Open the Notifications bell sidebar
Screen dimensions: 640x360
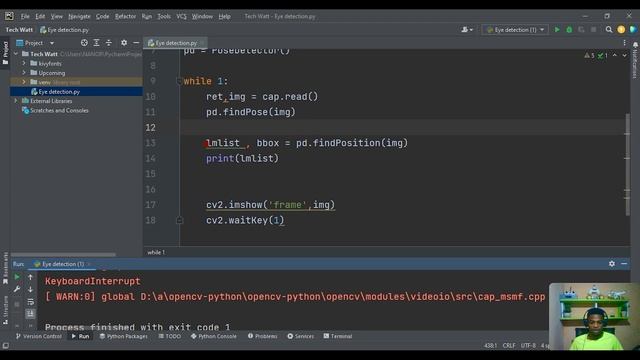(x=635, y=60)
